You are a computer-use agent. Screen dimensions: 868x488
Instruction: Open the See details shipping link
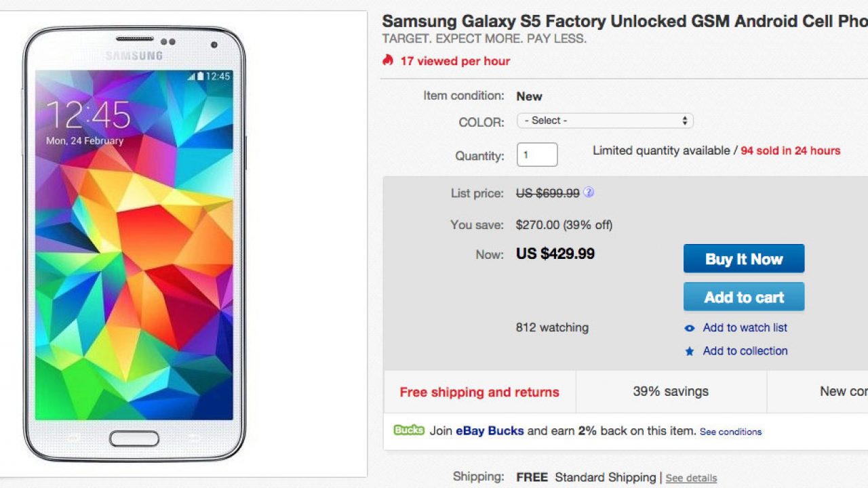(691, 479)
